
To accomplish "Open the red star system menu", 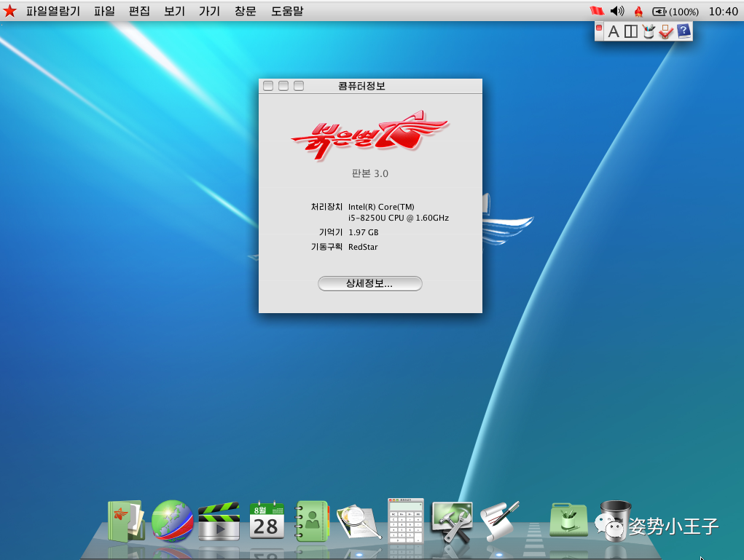I will coord(9,11).
